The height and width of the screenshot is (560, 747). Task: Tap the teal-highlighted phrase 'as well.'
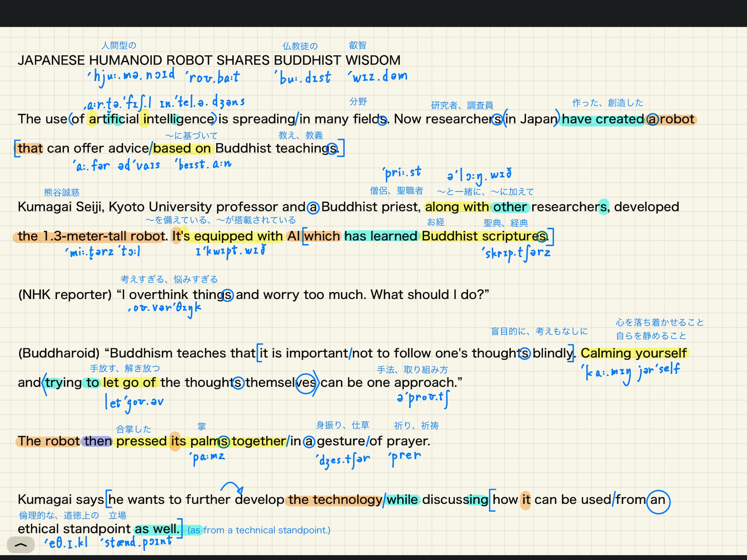coord(157,529)
